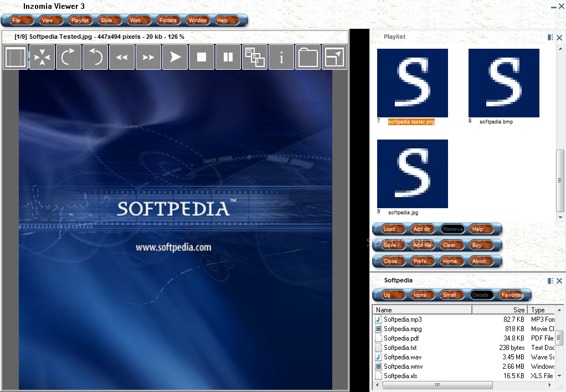Open the Help menu in the top bar

coord(227,20)
